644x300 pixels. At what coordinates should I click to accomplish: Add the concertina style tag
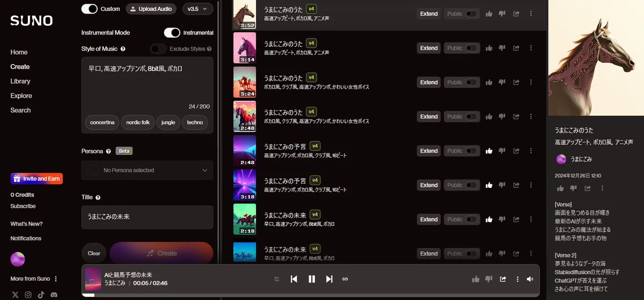pyautogui.click(x=102, y=122)
